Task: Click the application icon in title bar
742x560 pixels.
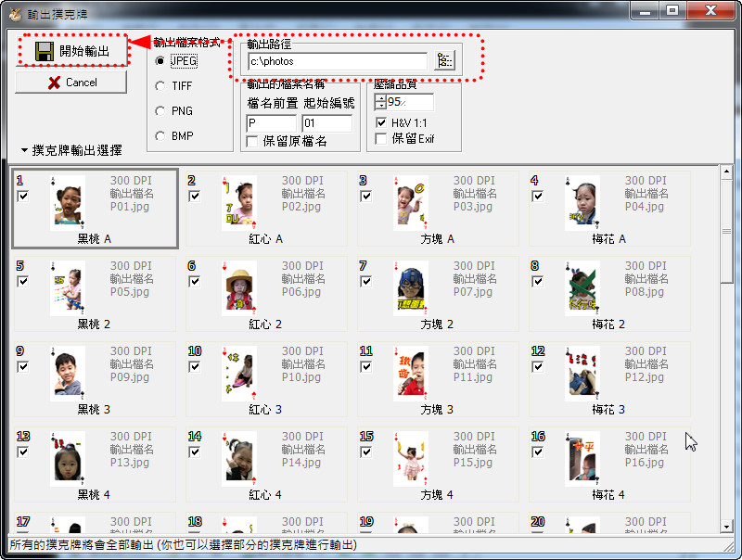Action: tap(16, 14)
